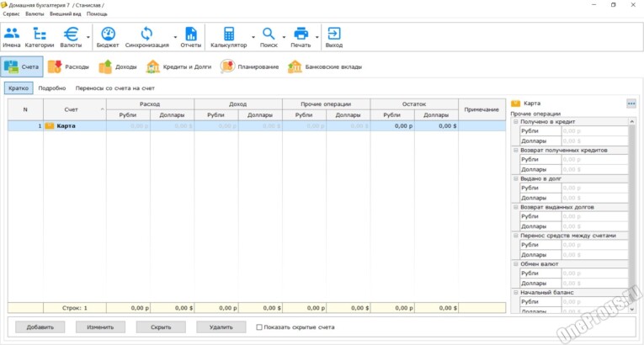Switch to the Расходы expenses section
This screenshot has height=345, width=644.
68,66
